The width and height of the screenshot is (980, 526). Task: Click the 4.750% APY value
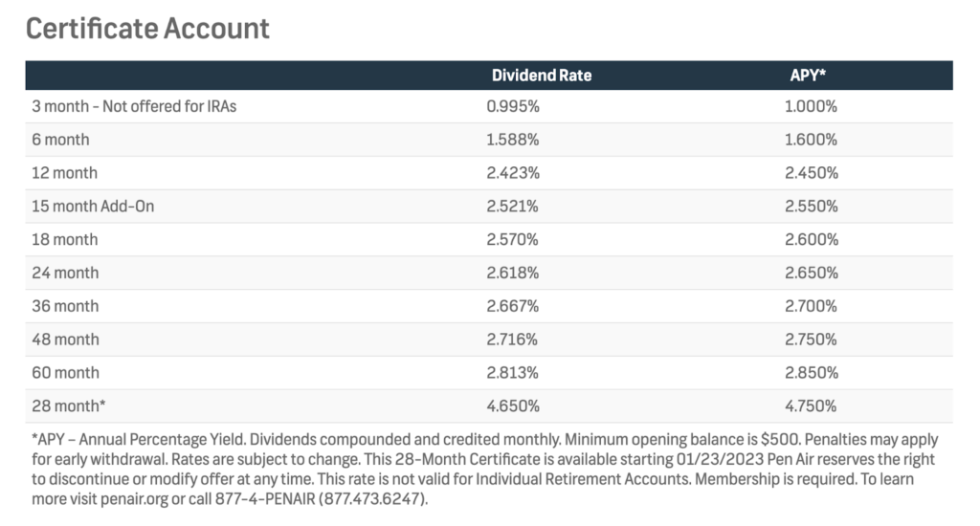pyautogui.click(x=811, y=405)
